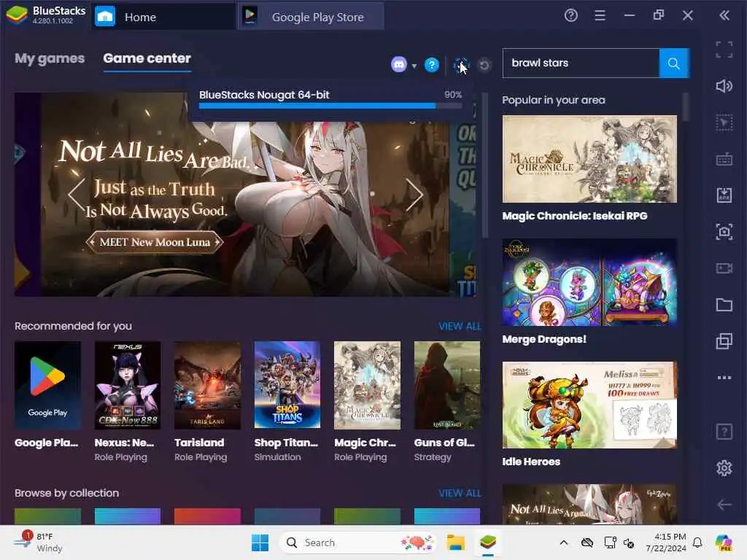This screenshot has width=747, height=560.
Task: Open the sidebar question mark help icon
Action: (724, 432)
